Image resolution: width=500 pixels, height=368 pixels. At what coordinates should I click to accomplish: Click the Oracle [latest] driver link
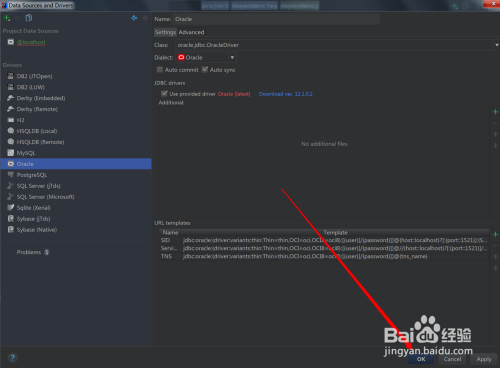234,94
